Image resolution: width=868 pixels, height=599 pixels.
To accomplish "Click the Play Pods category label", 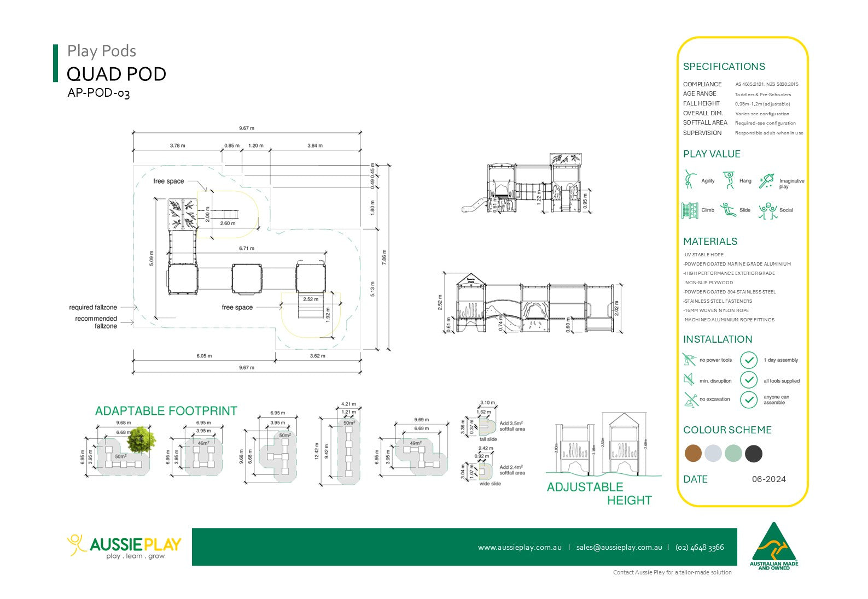I will [102, 51].
